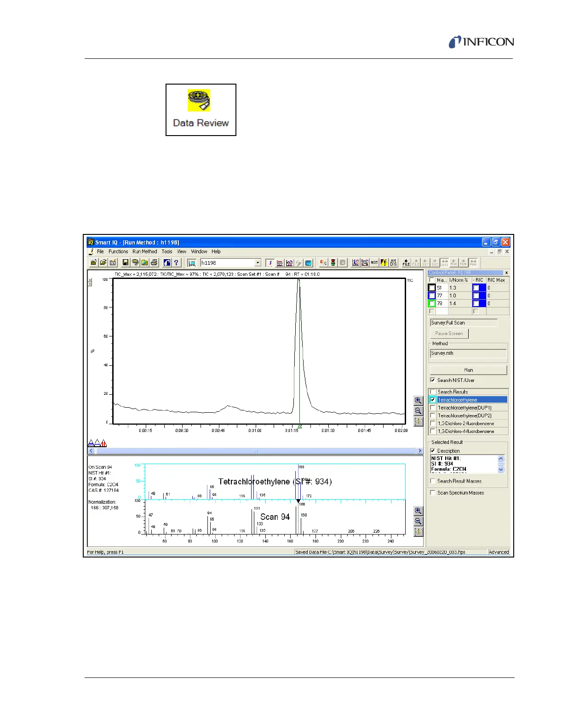Toggle the checkbox for mass 77
This screenshot has height=728, width=562.
tap(432, 296)
